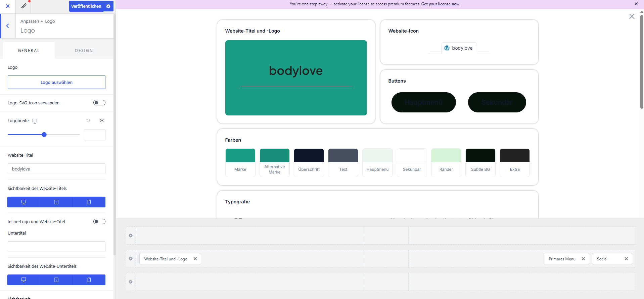644x299 pixels.
Task: Click the Anpassen breadcrumb link
Action: tap(30, 21)
